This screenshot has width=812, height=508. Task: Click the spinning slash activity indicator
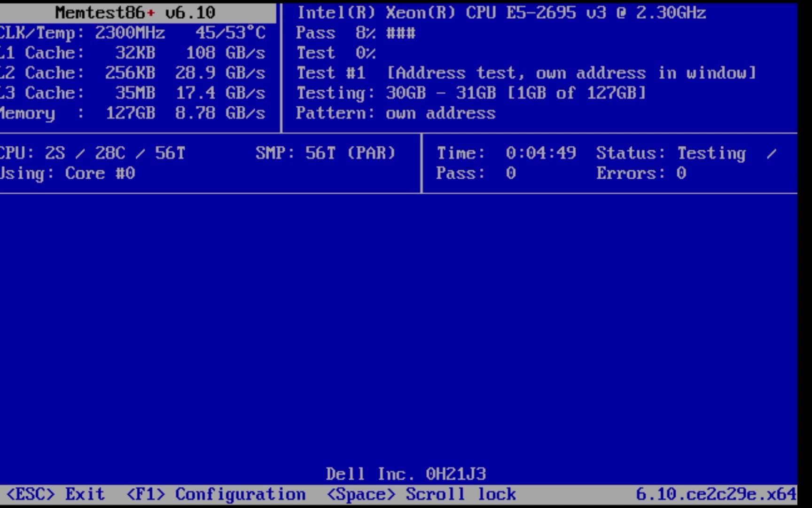771,154
